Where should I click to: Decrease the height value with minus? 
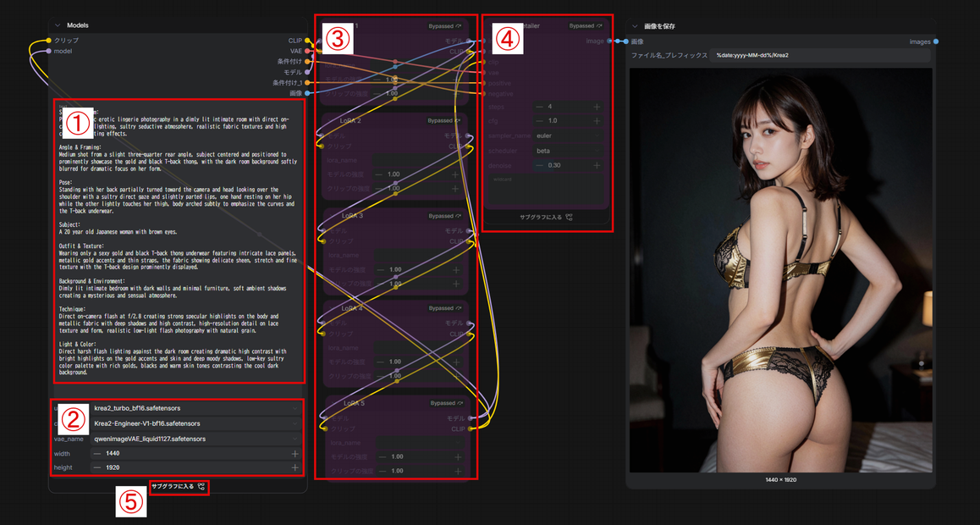pyautogui.click(x=97, y=467)
